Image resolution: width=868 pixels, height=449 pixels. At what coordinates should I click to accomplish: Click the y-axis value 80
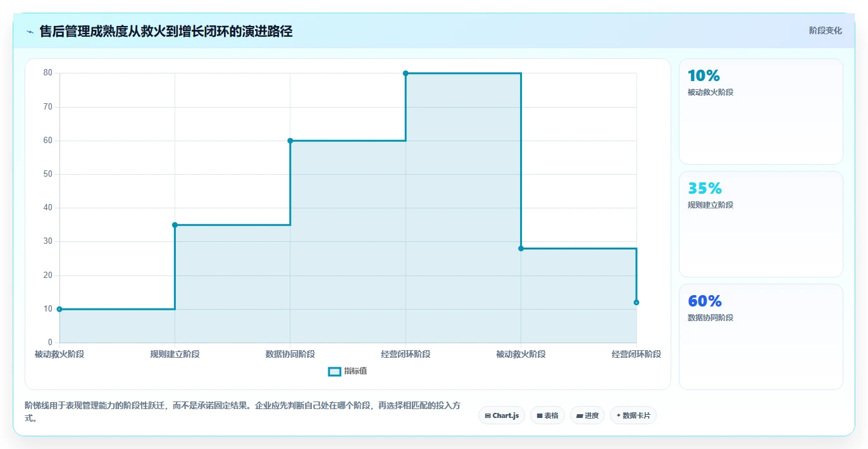48,73
